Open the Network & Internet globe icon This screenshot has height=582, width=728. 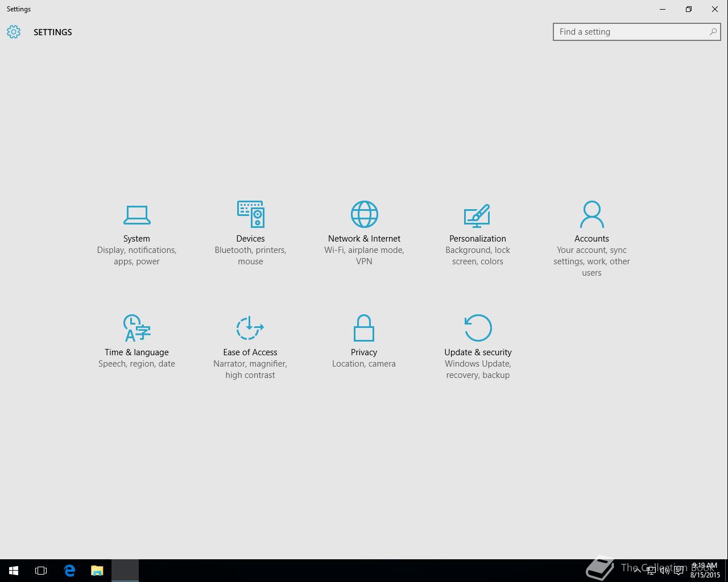(x=364, y=214)
